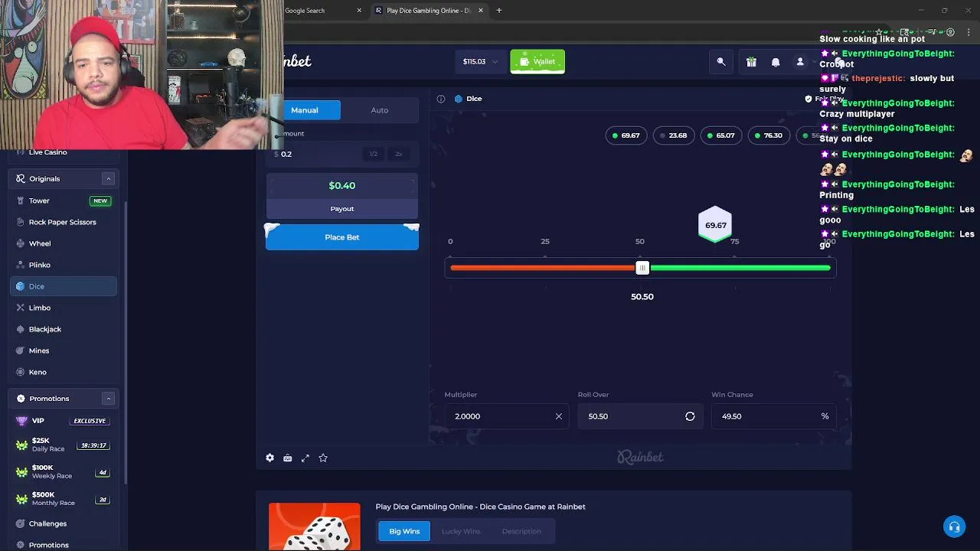Open past result 65.07 pill
This screenshot has width=980, height=551.
click(x=721, y=135)
